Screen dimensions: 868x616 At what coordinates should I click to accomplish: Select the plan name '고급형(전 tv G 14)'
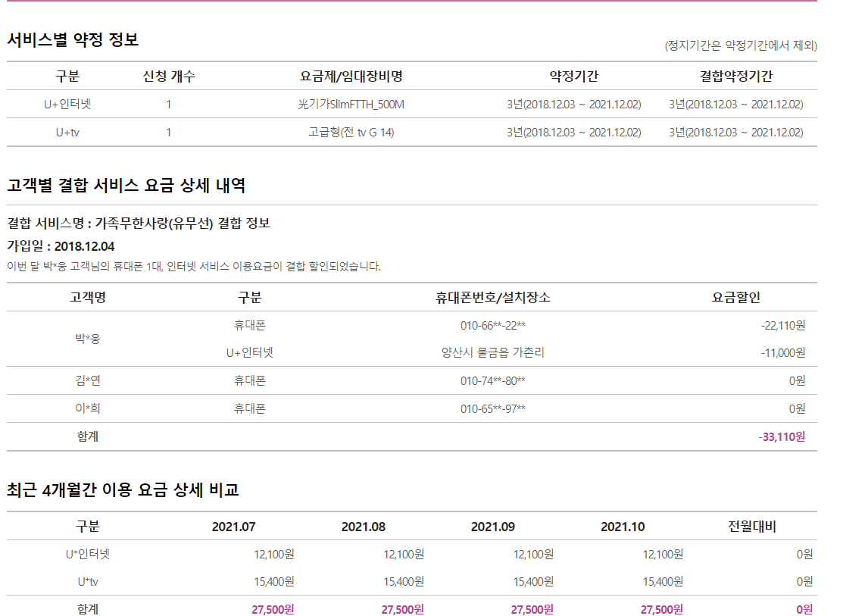pyautogui.click(x=351, y=133)
